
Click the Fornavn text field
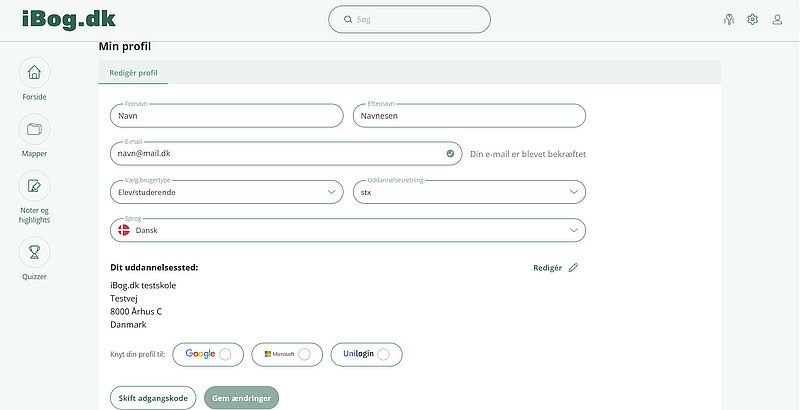coord(227,116)
